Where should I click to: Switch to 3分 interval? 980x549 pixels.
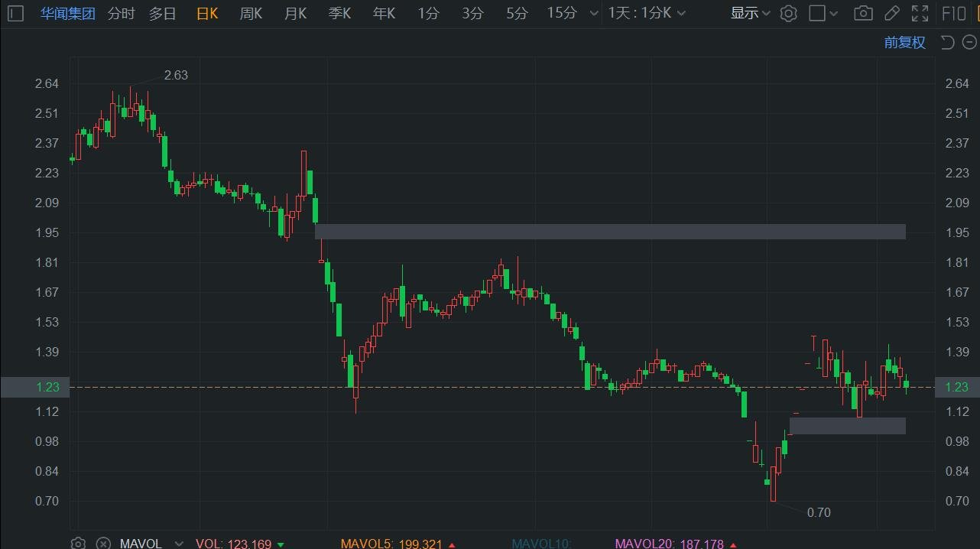click(472, 13)
